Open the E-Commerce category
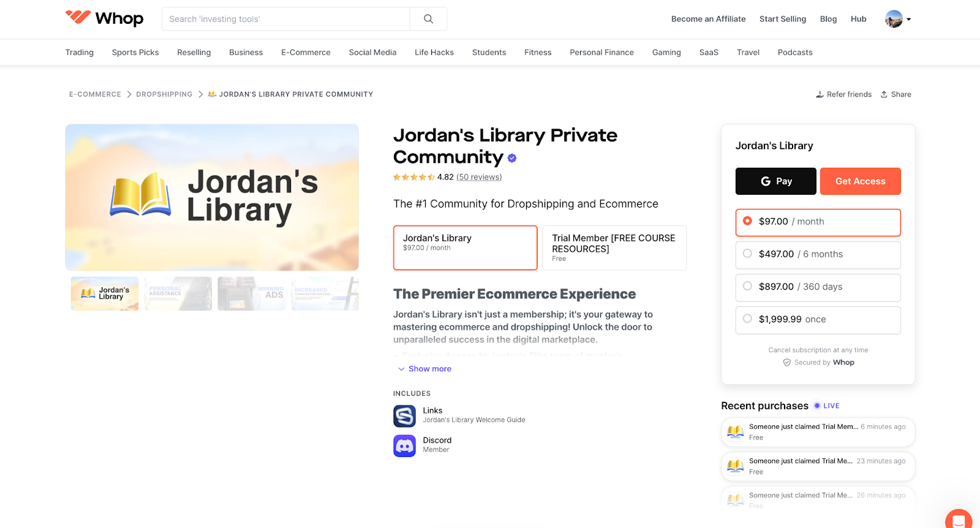The image size is (980, 528). click(x=306, y=53)
